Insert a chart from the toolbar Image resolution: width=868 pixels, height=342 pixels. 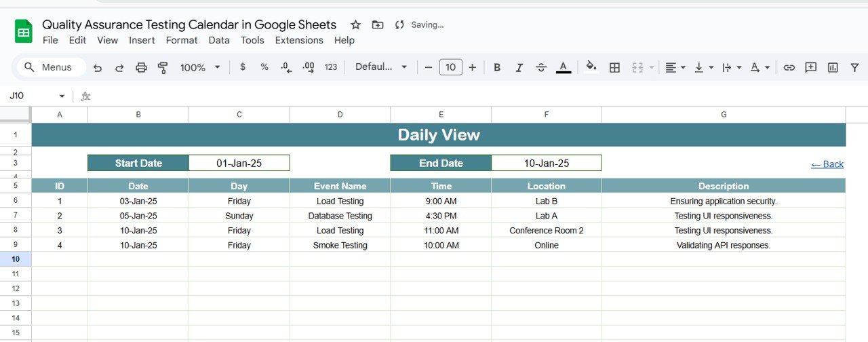coord(833,67)
